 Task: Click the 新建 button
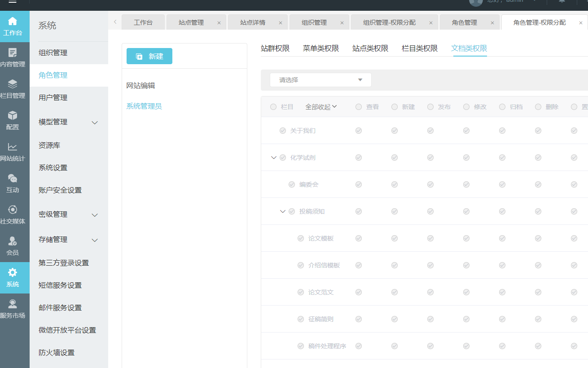coord(149,56)
